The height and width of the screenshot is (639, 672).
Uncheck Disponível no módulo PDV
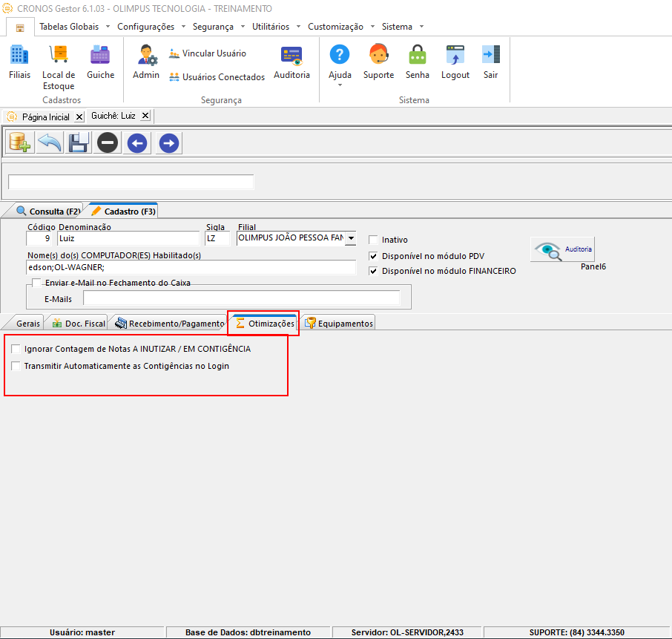(373, 256)
